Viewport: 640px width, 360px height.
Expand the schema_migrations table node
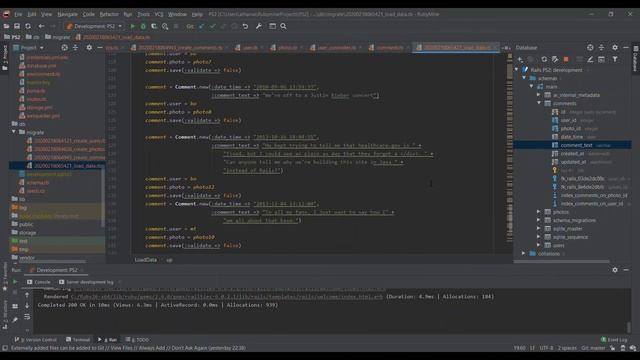(x=539, y=220)
